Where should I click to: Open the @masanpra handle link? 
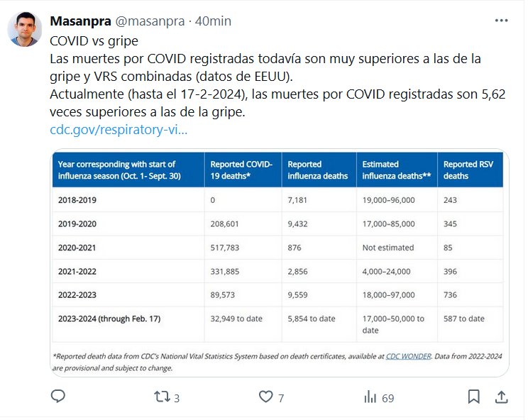(146, 21)
